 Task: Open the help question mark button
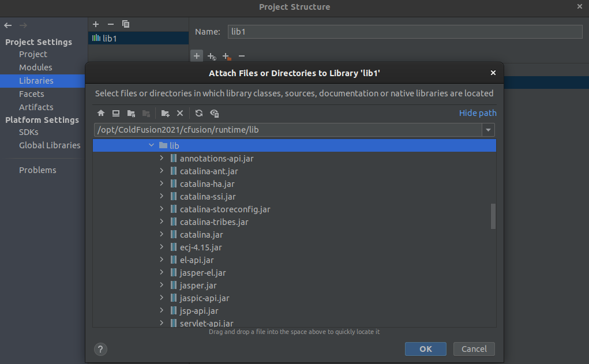tap(100, 350)
